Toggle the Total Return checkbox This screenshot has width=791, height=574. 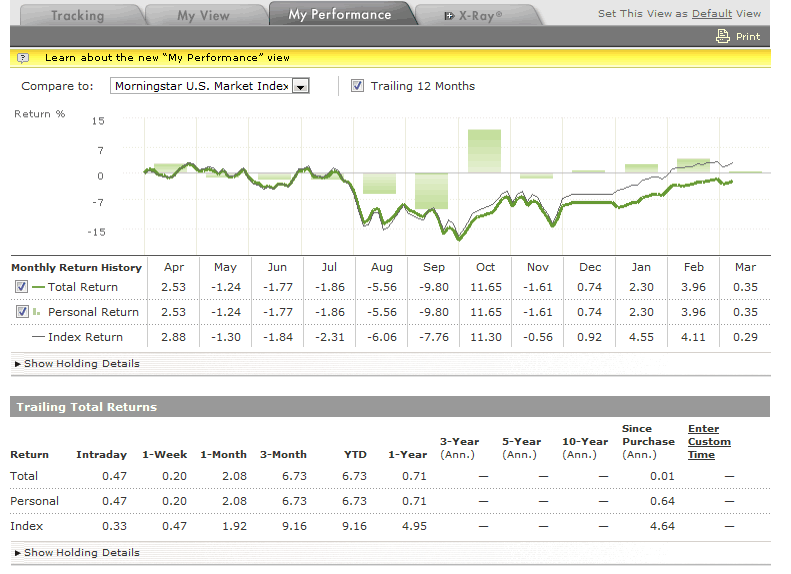click(22, 287)
